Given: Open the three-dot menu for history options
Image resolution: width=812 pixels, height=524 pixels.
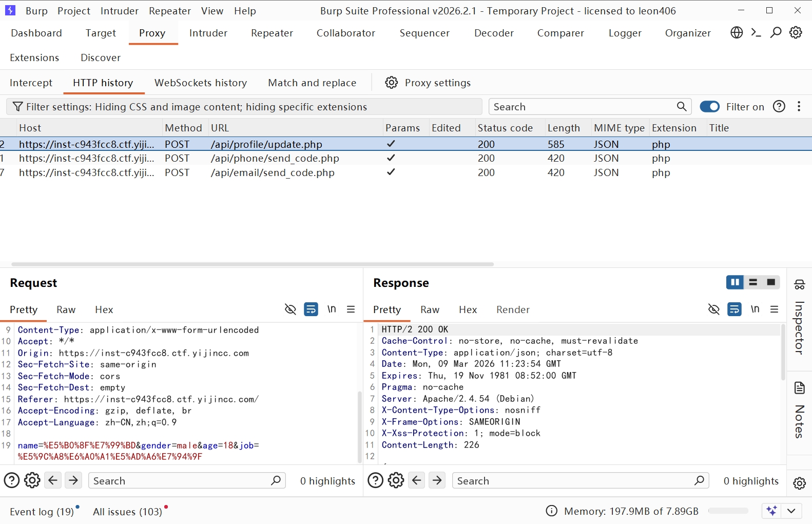Looking at the screenshot, I should pos(799,106).
